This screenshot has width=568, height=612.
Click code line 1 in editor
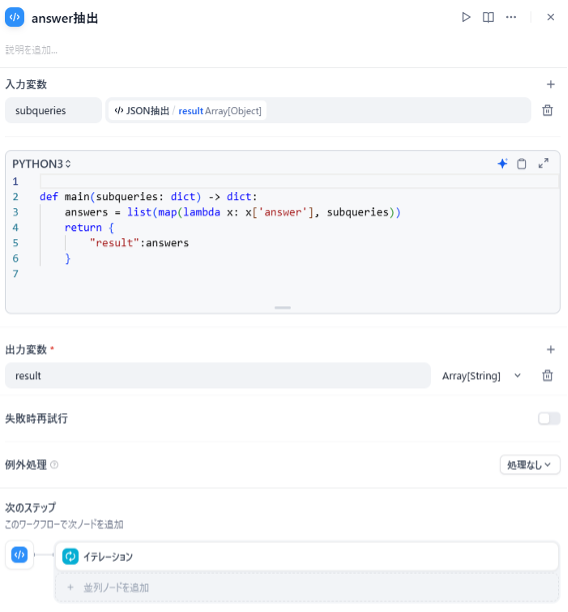pos(299,181)
